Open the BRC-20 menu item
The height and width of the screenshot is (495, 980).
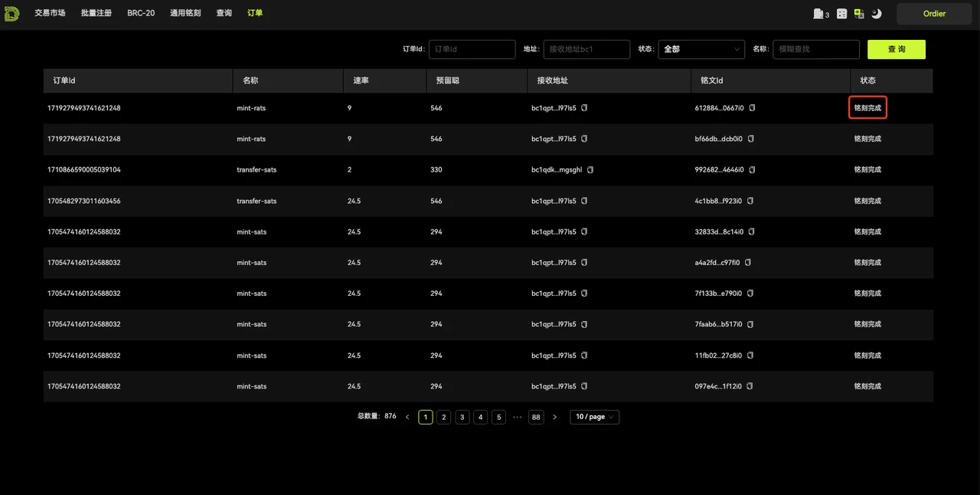[x=141, y=13]
